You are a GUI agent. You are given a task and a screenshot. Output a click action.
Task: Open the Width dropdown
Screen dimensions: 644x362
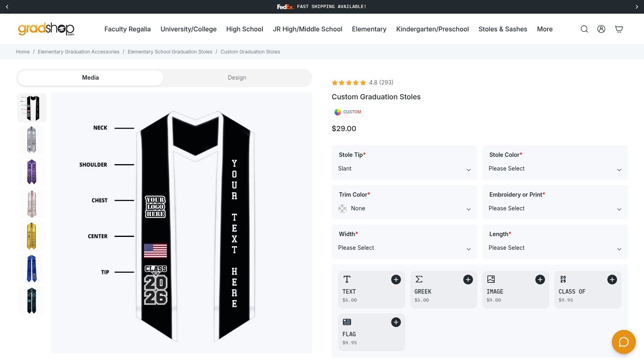(x=405, y=242)
